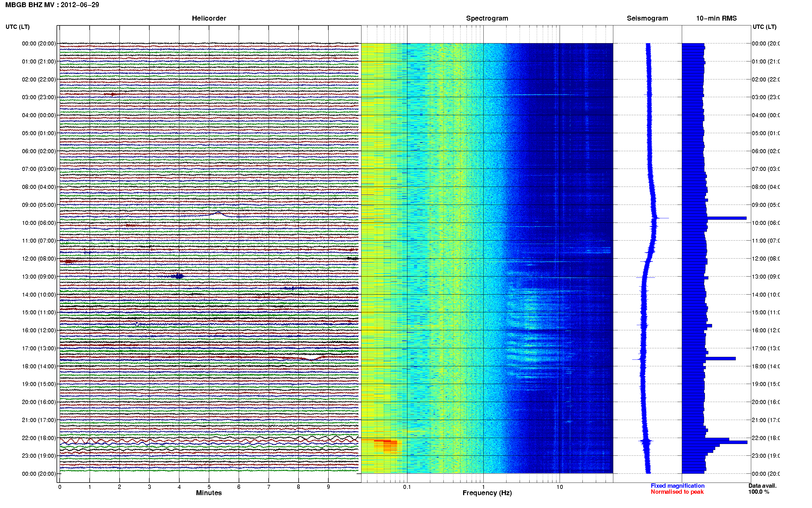Image resolution: width=812 pixels, height=508 pixels.
Task: Click the left 21:00 (17:00) time label
Action: [39, 420]
